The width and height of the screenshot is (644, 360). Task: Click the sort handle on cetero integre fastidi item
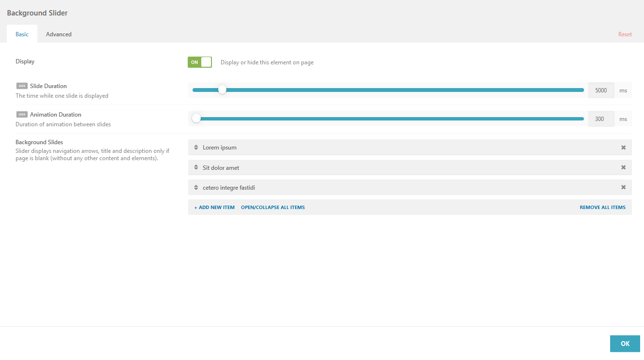(x=196, y=187)
